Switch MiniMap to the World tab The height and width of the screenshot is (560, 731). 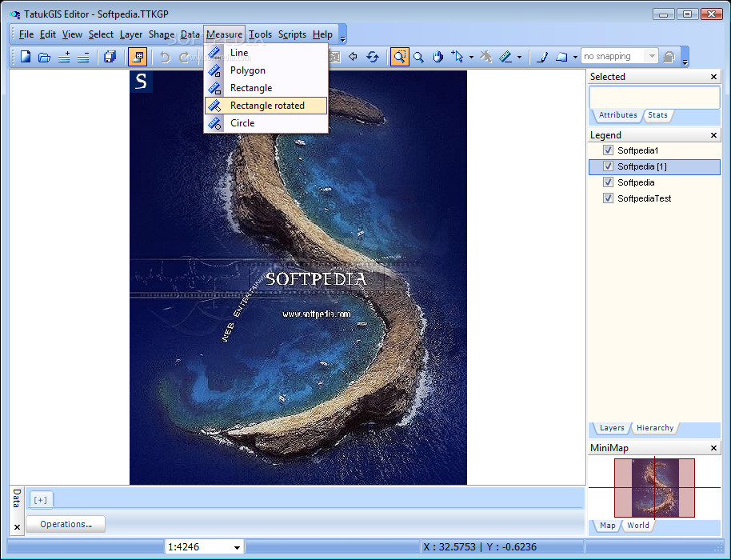[637, 526]
